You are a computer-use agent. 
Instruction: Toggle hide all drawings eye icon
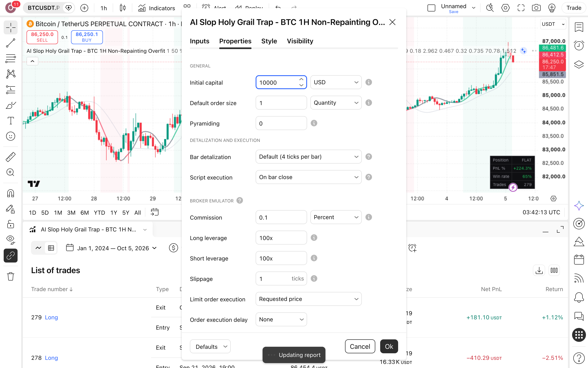10,240
